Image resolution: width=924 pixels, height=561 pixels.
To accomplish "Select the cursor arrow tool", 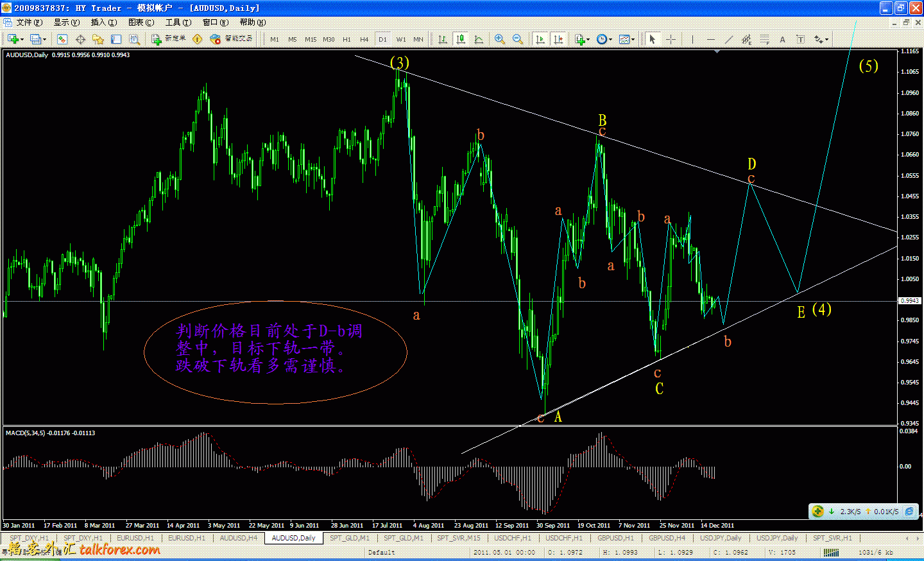I will (653, 39).
